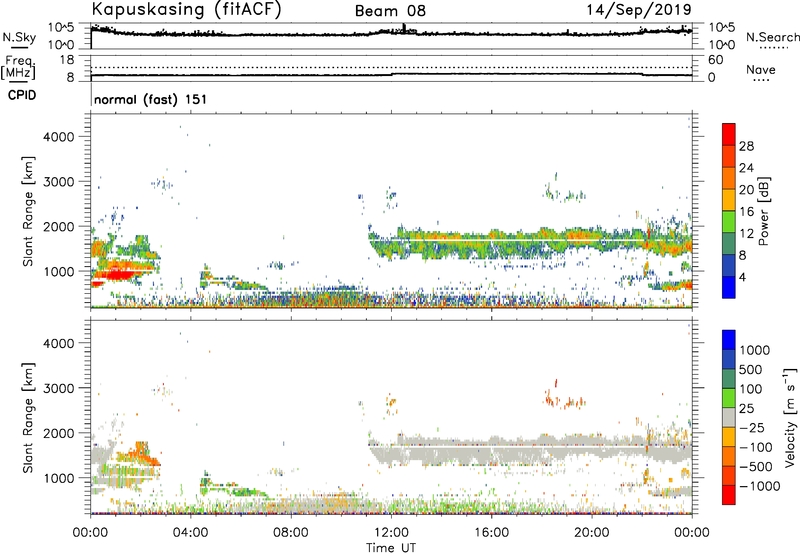Image resolution: width=800 pixels, height=554 pixels.
Task: Click the Velocity [m s-1] colorbar label
Action: click(x=790, y=418)
